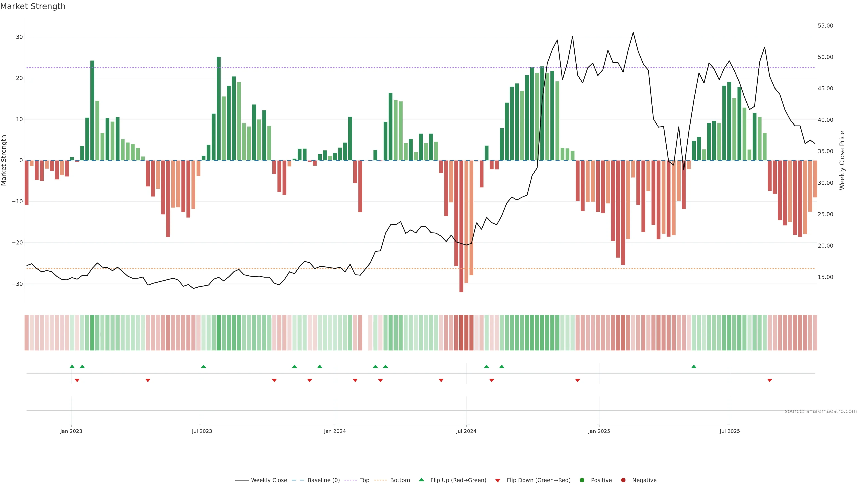Viewport: 868px width, 488px height.
Task: Click Flip Up green triangle legend icon
Action: 421,480
